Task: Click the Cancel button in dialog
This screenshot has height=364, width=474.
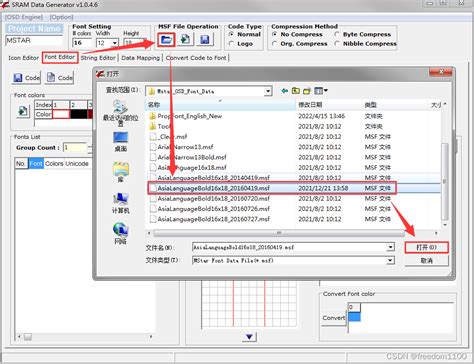Action: pos(426,261)
